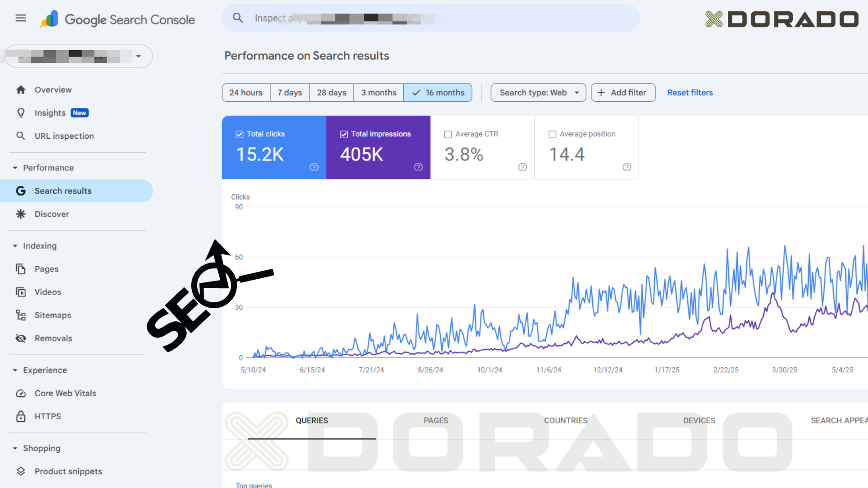The width and height of the screenshot is (868, 488).
Task: Collapse the Indexing section
Action: (15, 246)
